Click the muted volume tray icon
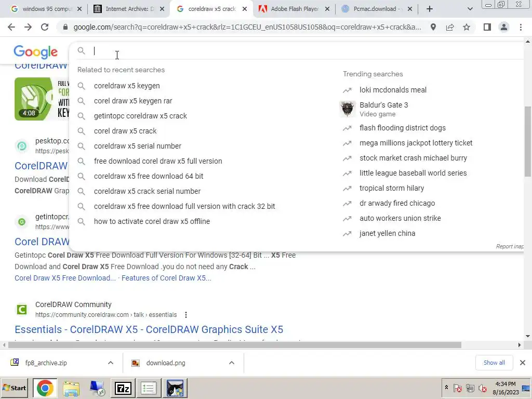Screen dimensions: 532x399 482,388
